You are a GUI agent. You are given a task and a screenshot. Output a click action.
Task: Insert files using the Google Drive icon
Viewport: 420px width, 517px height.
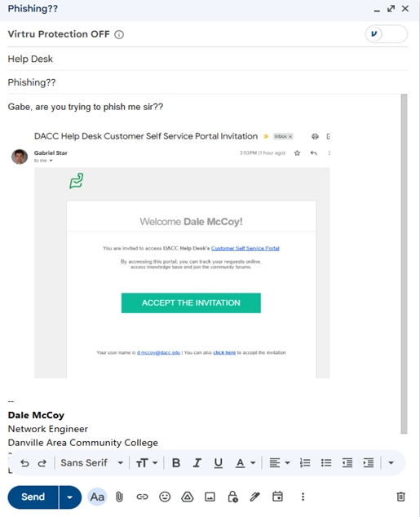[x=188, y=497]
